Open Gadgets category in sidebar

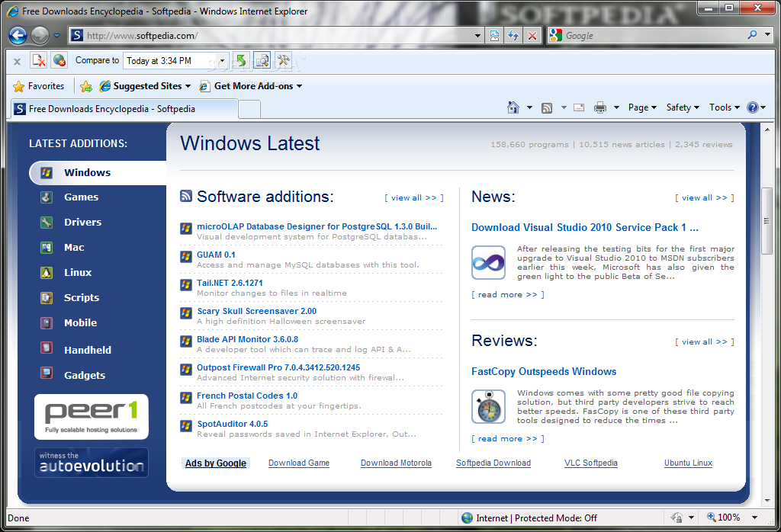(x=84, y=375)
